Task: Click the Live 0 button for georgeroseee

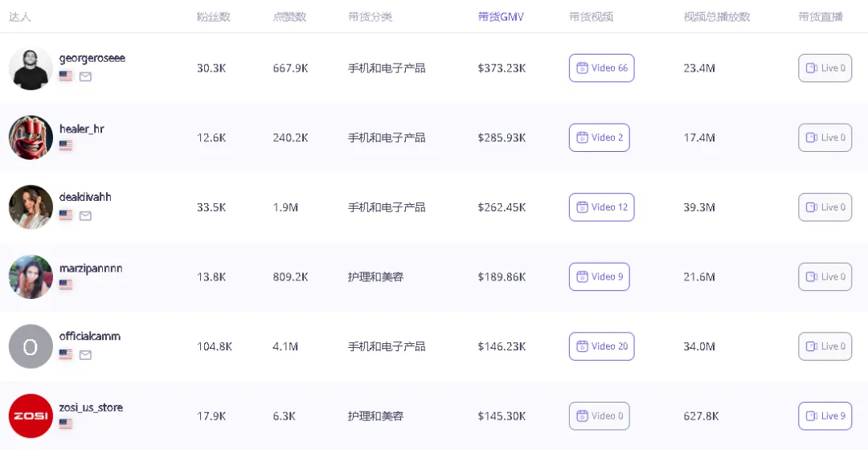Action: pos(825,68)
